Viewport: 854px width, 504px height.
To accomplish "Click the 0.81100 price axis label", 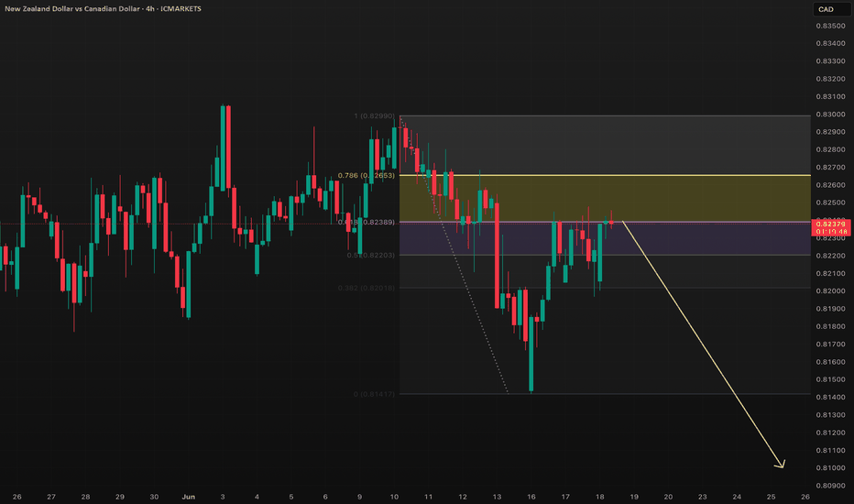I will click(830, 450).
